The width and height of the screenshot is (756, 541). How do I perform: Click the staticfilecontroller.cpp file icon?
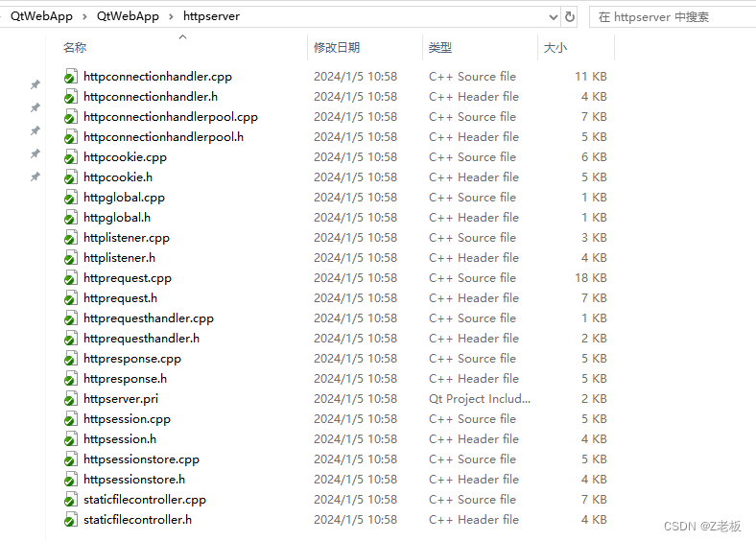[71, 500]
